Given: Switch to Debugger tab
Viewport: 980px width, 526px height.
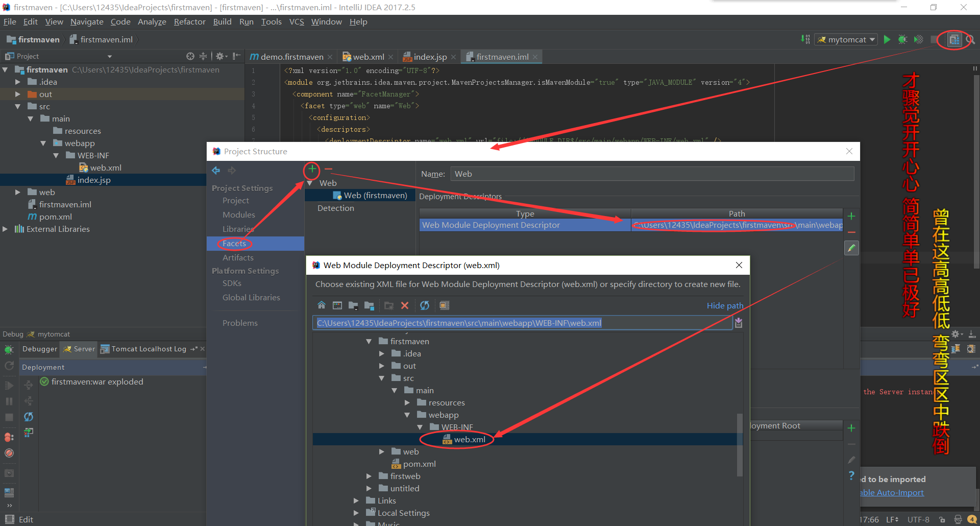Looking at the screenshot, I should (x=39, y=349).
